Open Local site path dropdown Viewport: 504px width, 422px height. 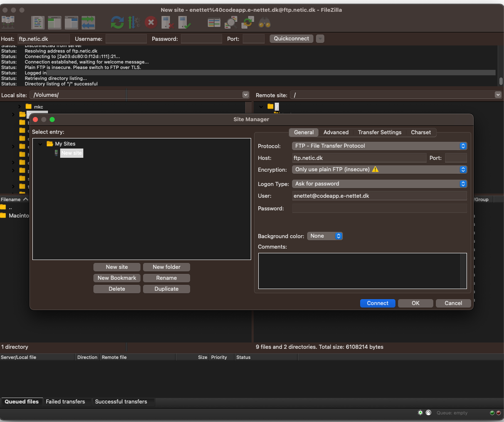246,95
